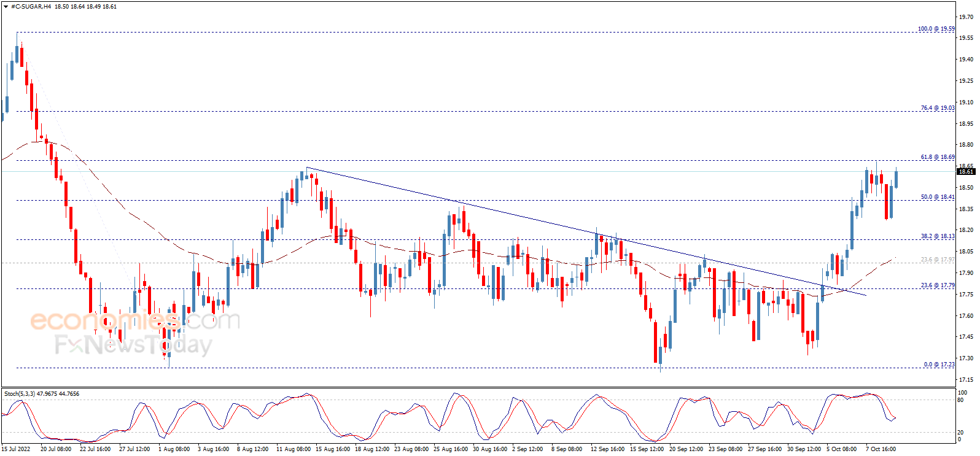Click the 18 Aug 12:00 time label
This screenshot has height=456, width=980.
coord(372,449)
